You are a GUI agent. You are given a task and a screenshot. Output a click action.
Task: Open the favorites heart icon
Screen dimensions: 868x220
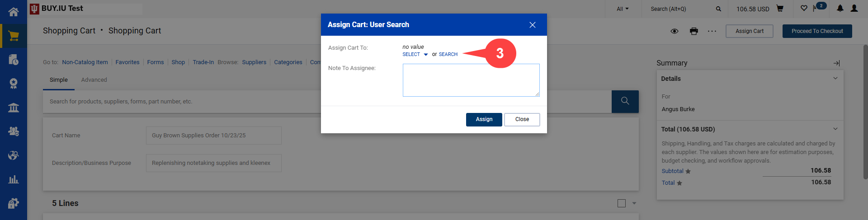(x=804, y=9)
